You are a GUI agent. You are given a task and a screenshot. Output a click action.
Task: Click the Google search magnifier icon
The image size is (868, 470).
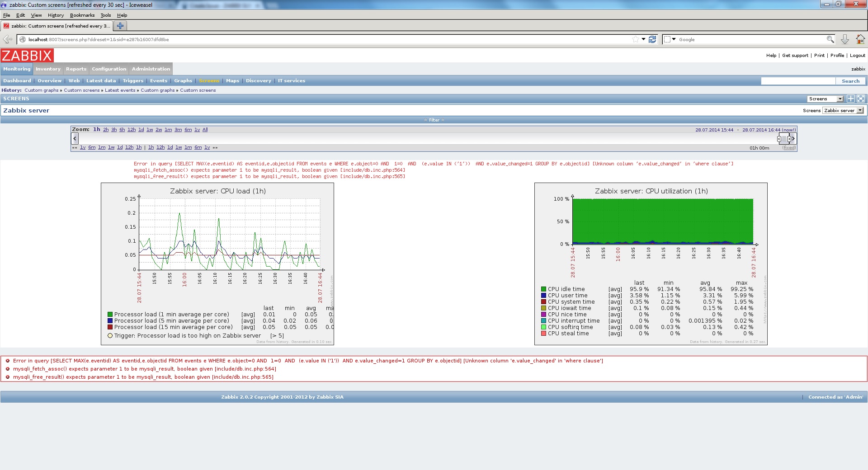(x=830, y=39)
